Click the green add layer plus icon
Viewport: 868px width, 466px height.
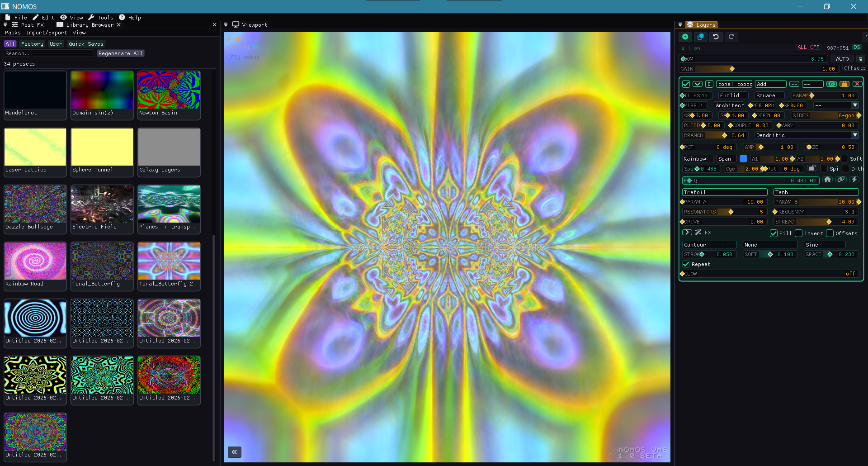(685, 37)
